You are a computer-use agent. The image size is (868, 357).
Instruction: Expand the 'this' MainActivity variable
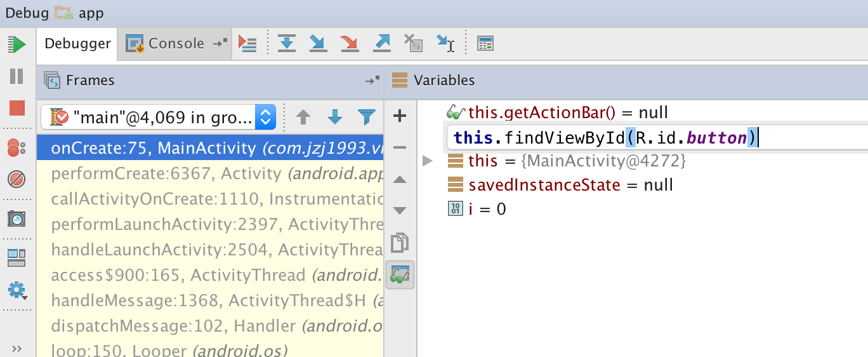click(428, 161)
